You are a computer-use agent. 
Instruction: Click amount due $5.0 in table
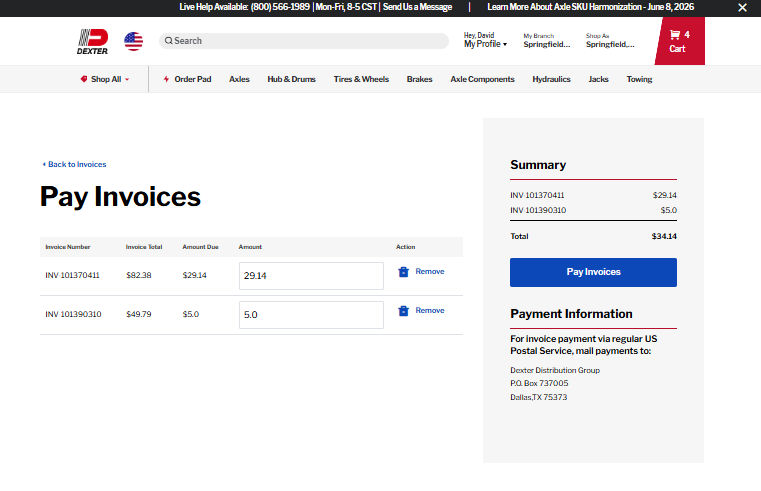[191, 314]
